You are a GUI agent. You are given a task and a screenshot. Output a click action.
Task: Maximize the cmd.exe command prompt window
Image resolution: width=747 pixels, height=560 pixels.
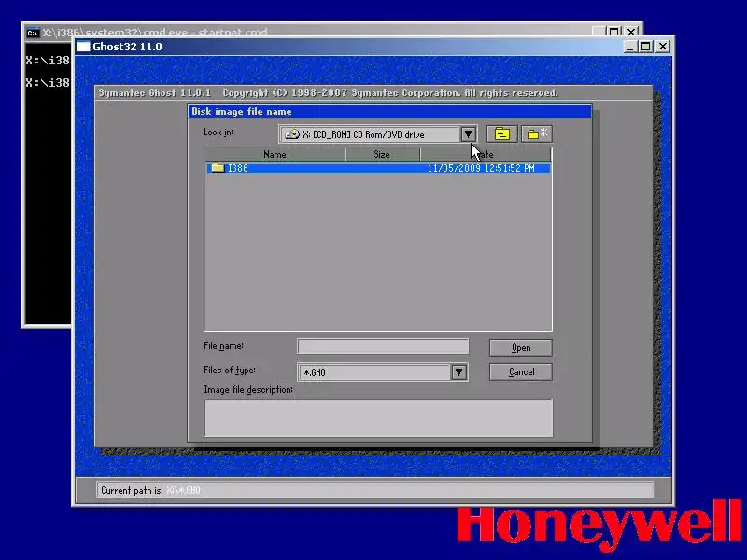(614, 32)
